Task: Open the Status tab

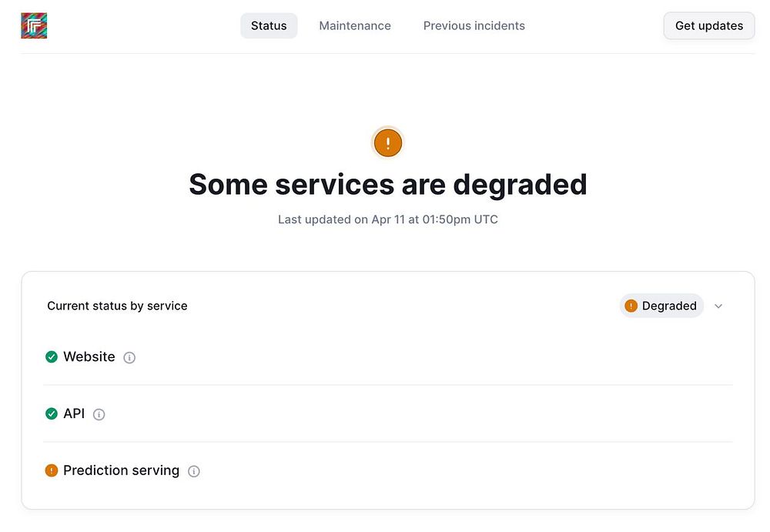Action: click(x=269, y=25)
